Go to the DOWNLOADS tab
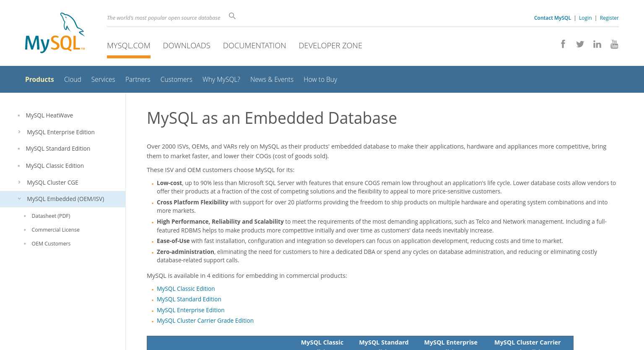The width and height of the screenshot is (644, 350). (187, 45)
